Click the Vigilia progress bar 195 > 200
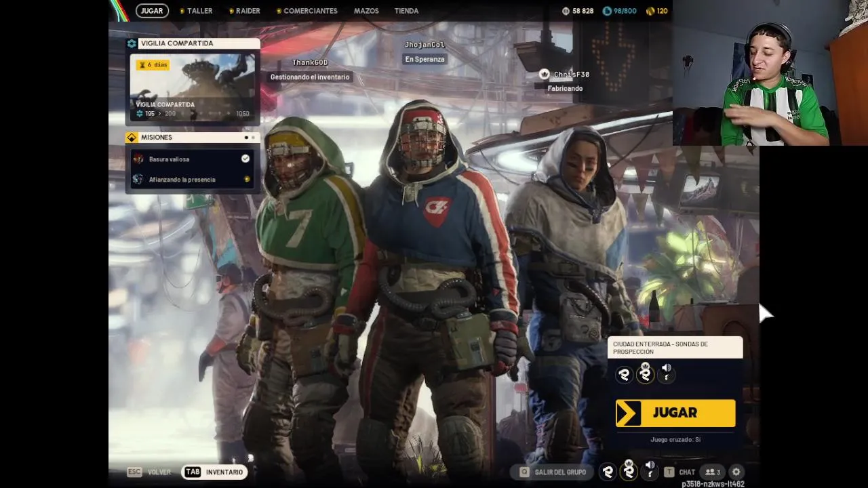Screen dimensions: 868x488 tap(193, 114)
